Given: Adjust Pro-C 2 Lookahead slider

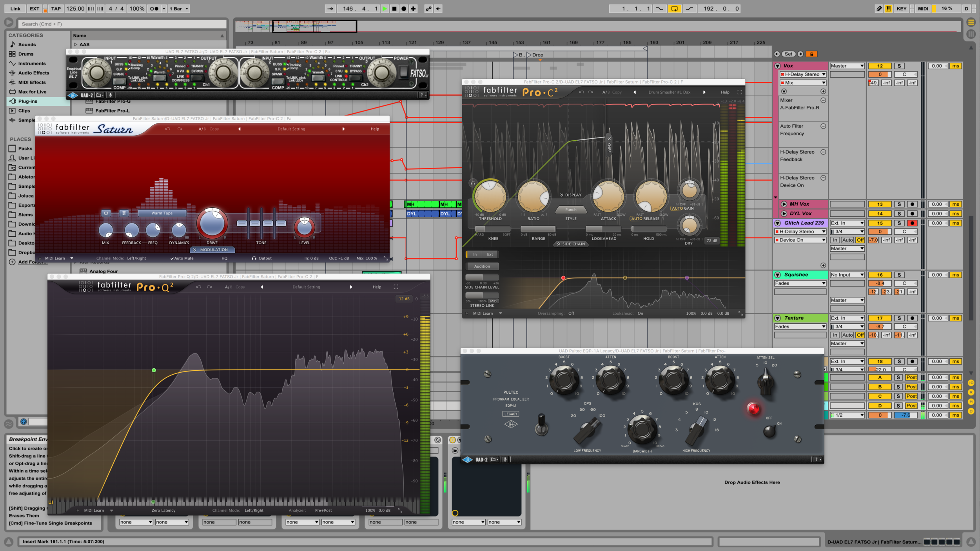Looking at the screenshot, I should pyautogui.click(x=603, y=228).
